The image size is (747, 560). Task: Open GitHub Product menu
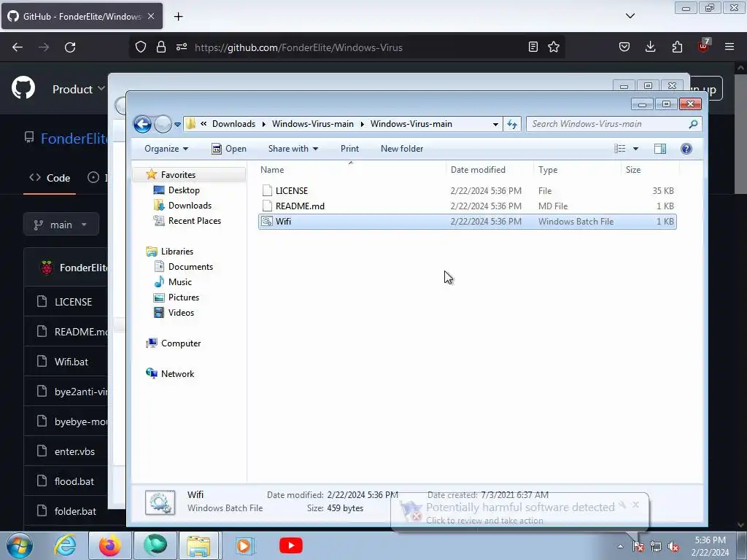tap(78, 89)
